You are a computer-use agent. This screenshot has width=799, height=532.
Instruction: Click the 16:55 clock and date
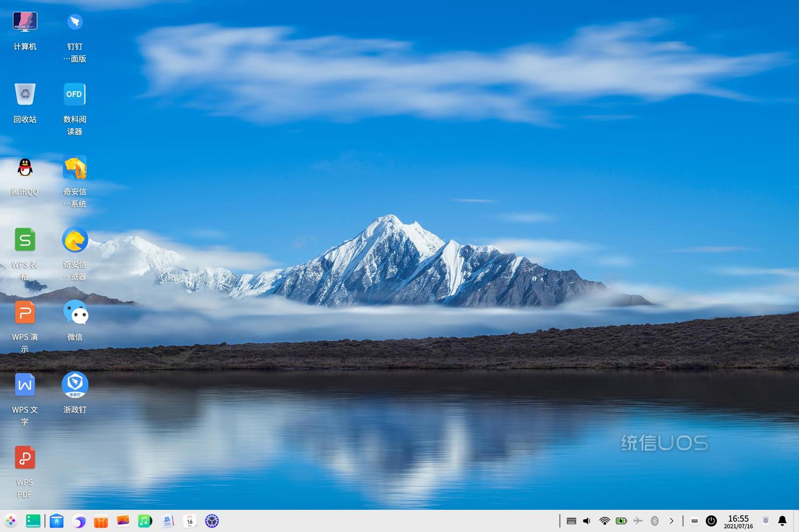click(738, 521)
